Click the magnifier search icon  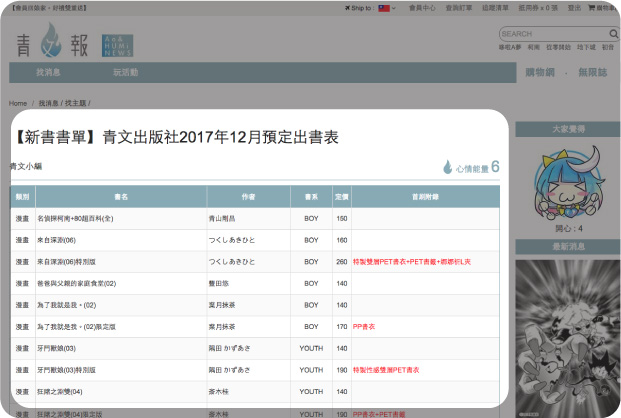613,34
